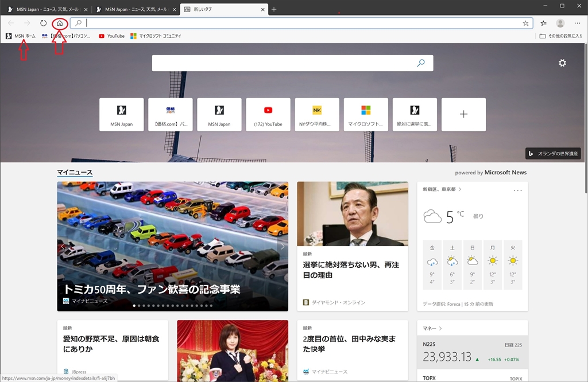The width and height of the screenshot is (588, 382).
Task: Open the その他のお気に入り folder
Action: 561,36
